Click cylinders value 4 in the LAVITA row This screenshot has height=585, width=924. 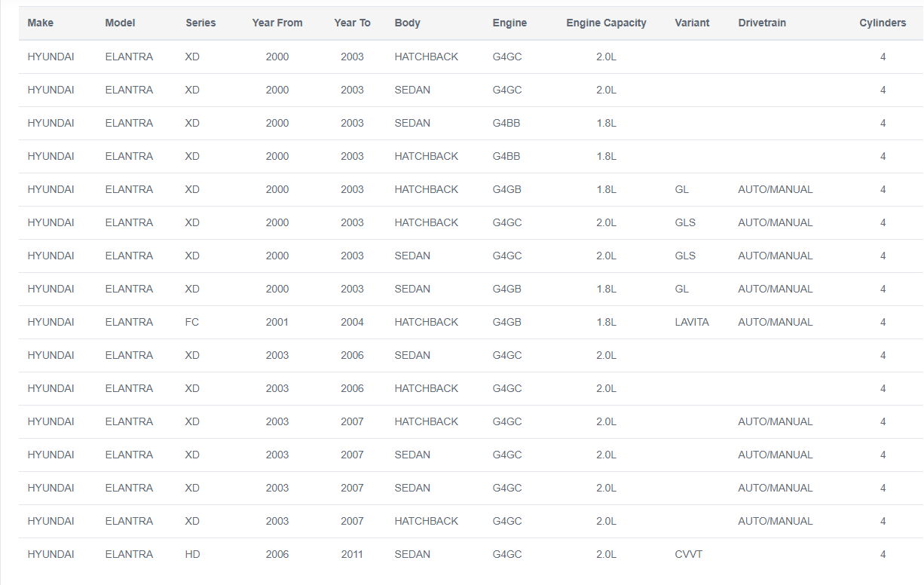tap(883, 322)
